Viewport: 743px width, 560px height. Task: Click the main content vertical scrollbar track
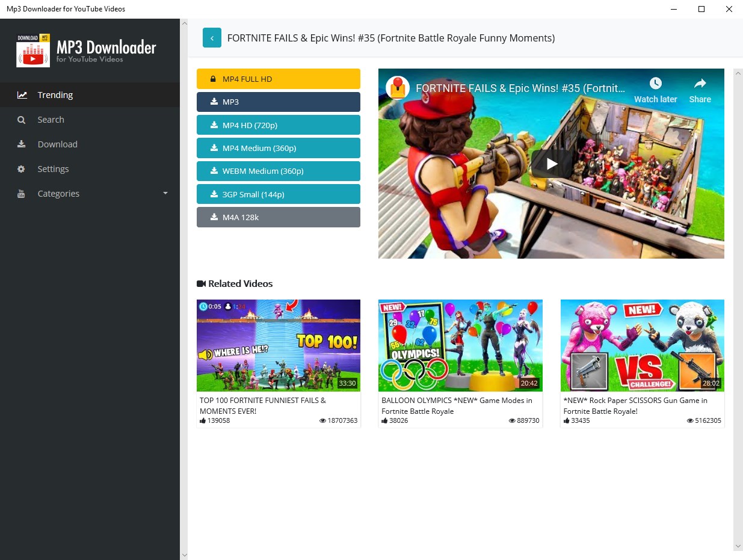pos(738,309)
